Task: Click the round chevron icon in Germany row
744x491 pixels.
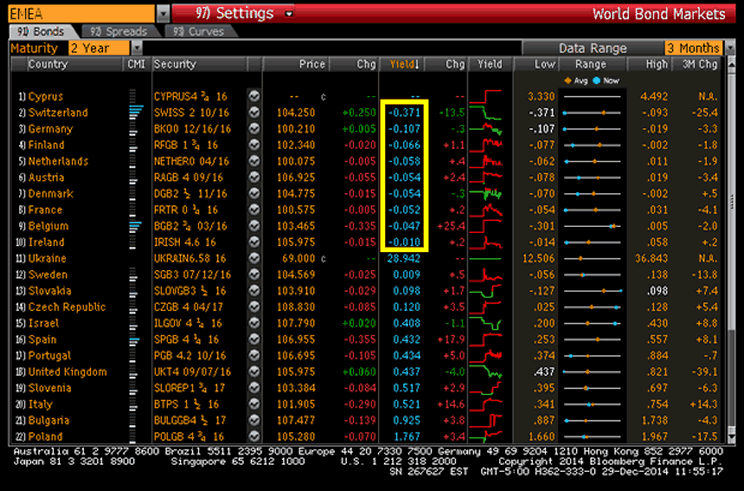Action: (x=254, y=129)
